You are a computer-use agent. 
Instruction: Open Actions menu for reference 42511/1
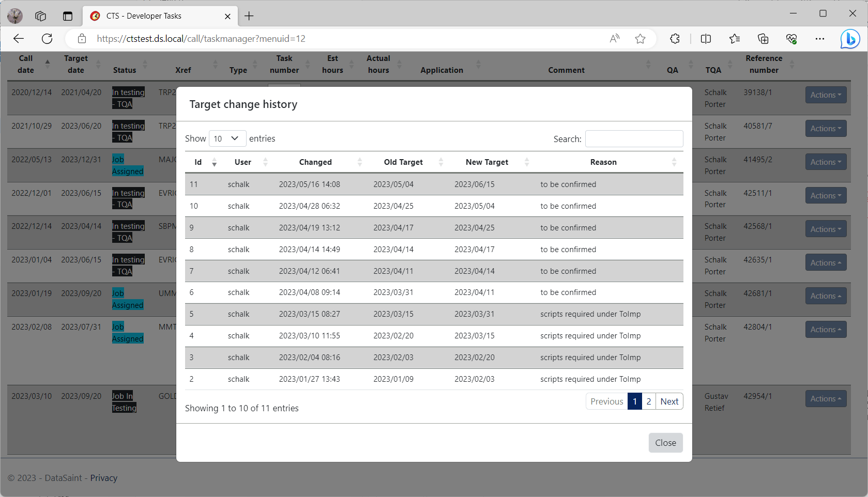click(826, 196)
